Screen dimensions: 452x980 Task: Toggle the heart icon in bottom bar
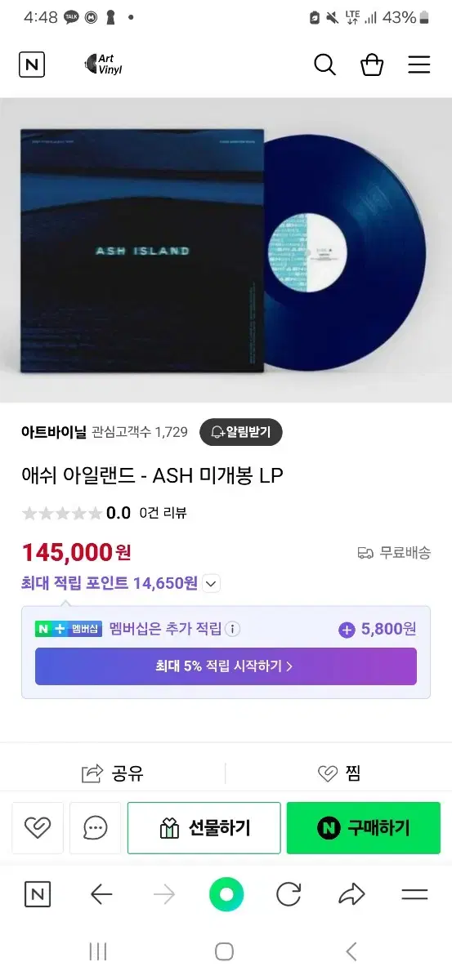pos(37,828)
